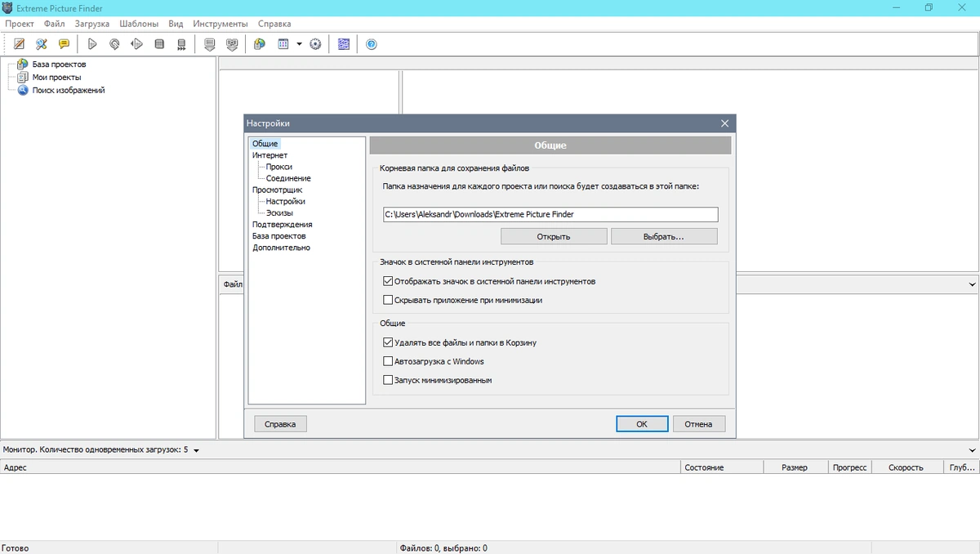Select Подтверждения in settings tree
This screenshot has height=554, width=980.
pyautogui.click(x=282, y=224)
